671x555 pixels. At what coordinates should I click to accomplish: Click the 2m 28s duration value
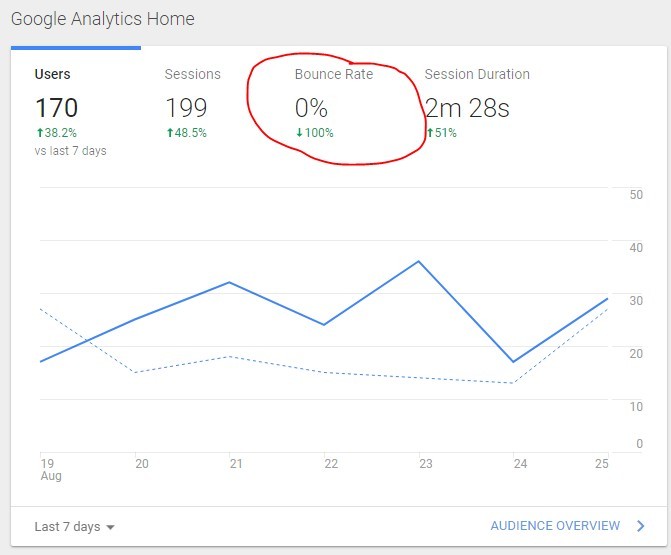coord(467,107)
